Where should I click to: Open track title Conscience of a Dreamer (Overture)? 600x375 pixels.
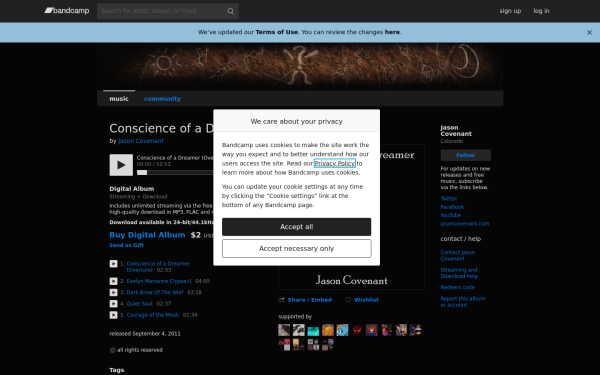point(158,267)
